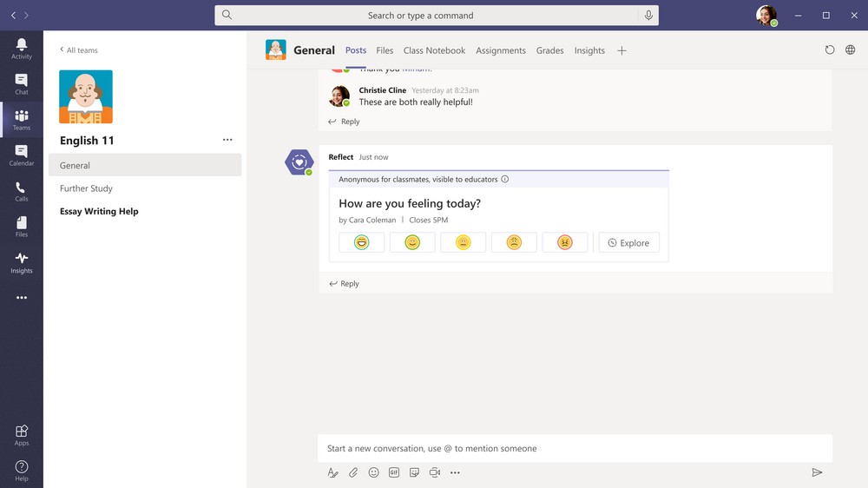
Task: Open more compose options ellipsis
Action: coord(455,472)
